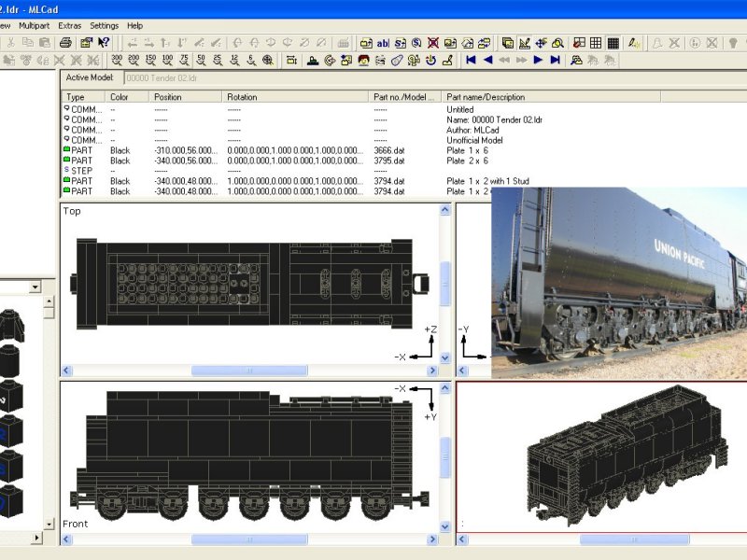The height and width of the screenshot is (560, 747).
Task: Click the minifig generator face icon
Action: (363, 60)
